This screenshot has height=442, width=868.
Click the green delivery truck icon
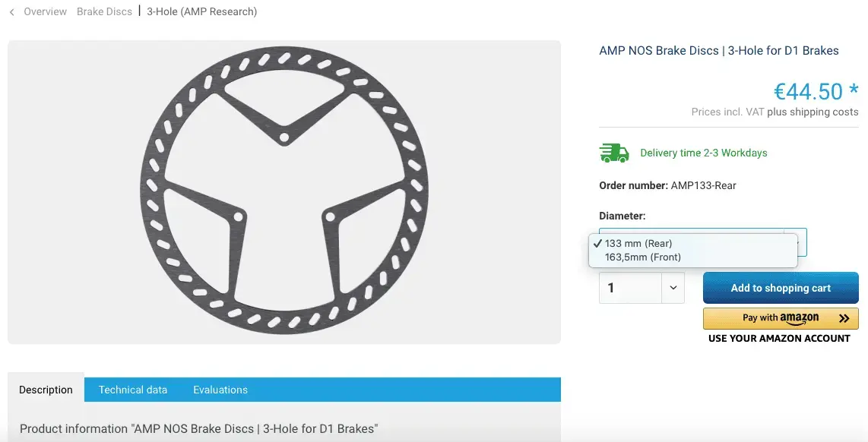coord(614,153)
